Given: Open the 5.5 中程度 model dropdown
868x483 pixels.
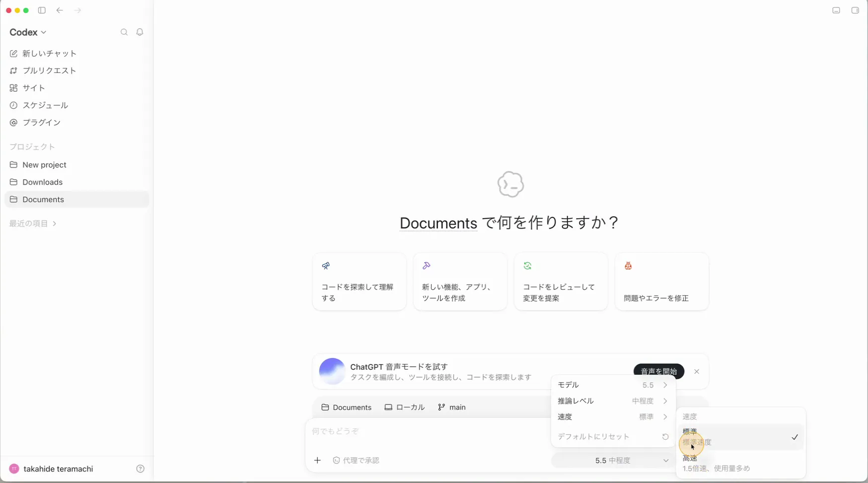Looking at the screenshot, I should click(613, 461).
